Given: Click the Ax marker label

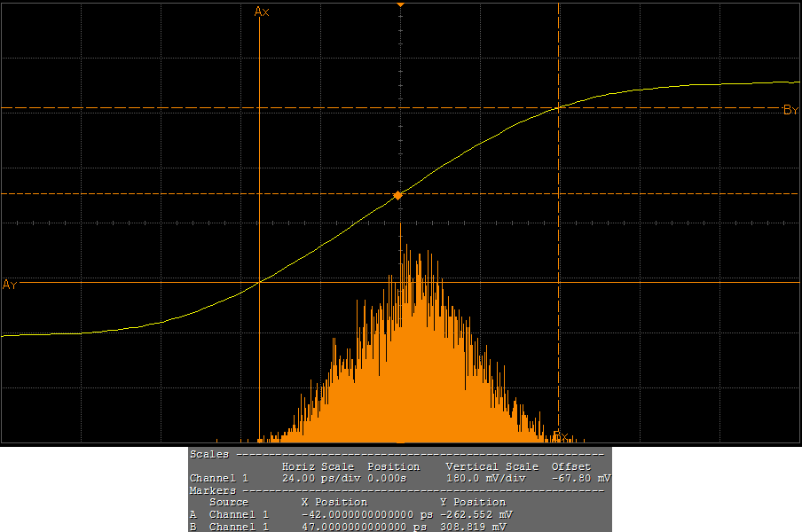Looking at the screenshot, I should point(262,12).
